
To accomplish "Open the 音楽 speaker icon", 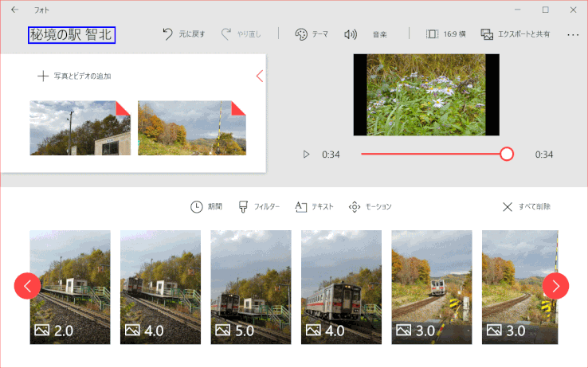I will click(351, 34).
